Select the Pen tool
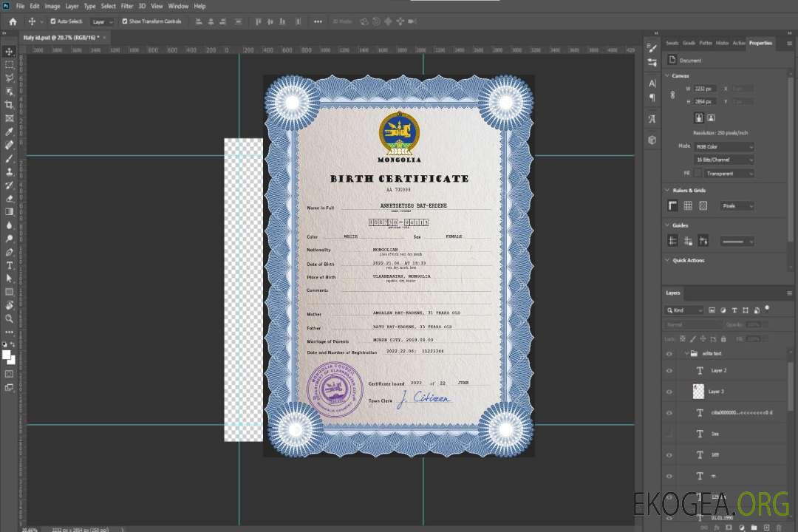 point(9,252)
